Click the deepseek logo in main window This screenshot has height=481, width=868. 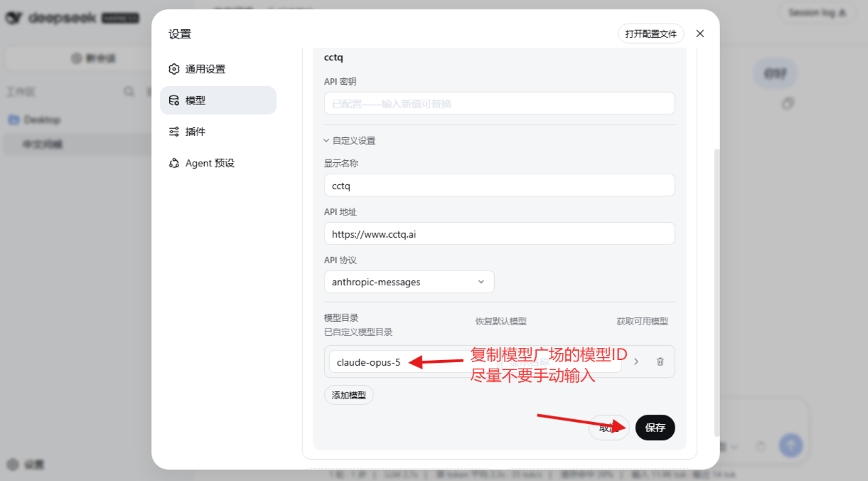[x=72, y=18]
